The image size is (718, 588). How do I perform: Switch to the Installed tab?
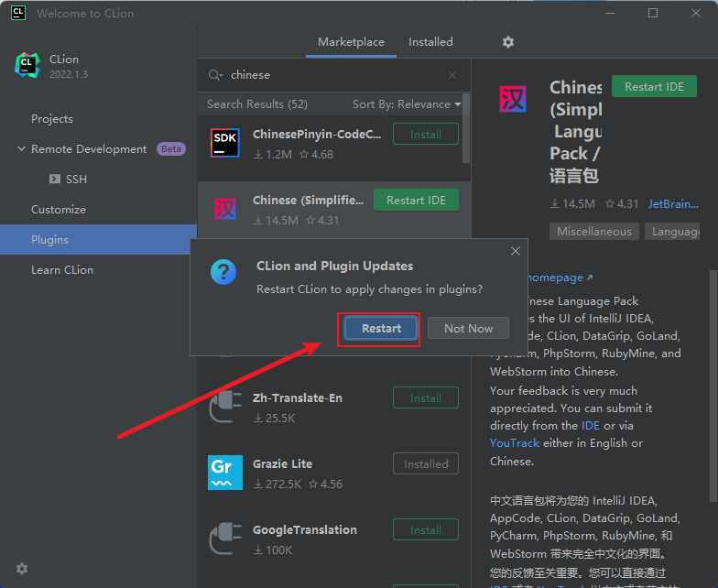click(x=430, y=42)
